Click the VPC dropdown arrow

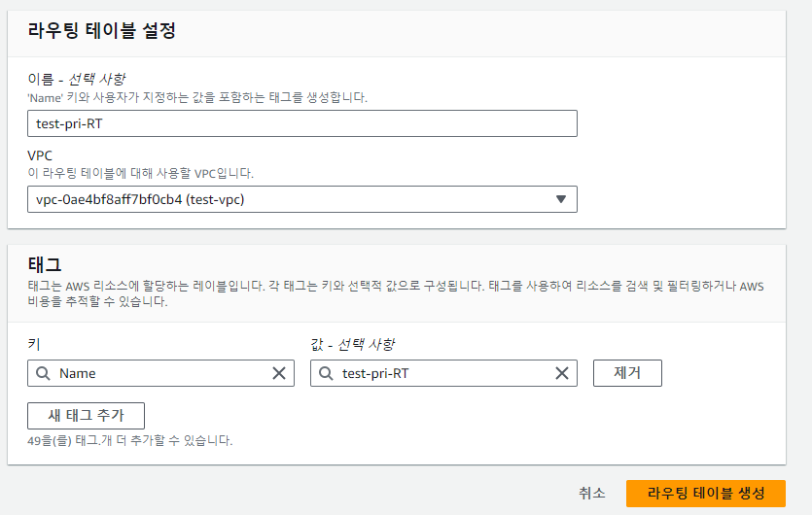point(561,199)
